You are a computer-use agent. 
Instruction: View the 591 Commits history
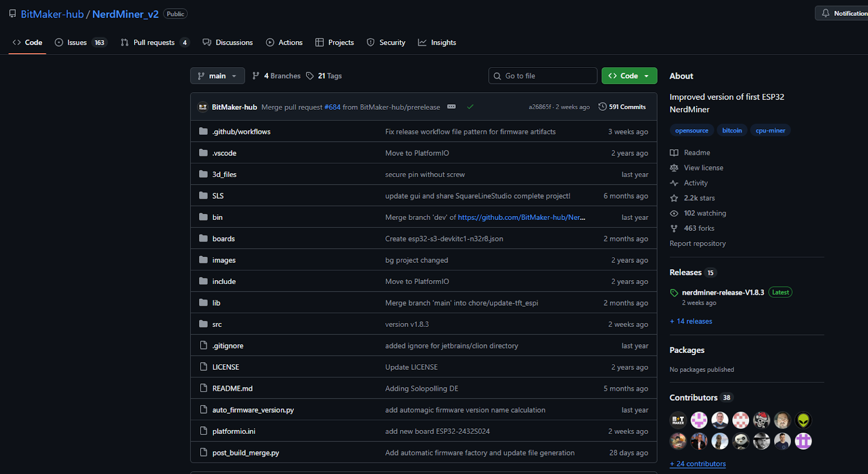tap(622, 107)
